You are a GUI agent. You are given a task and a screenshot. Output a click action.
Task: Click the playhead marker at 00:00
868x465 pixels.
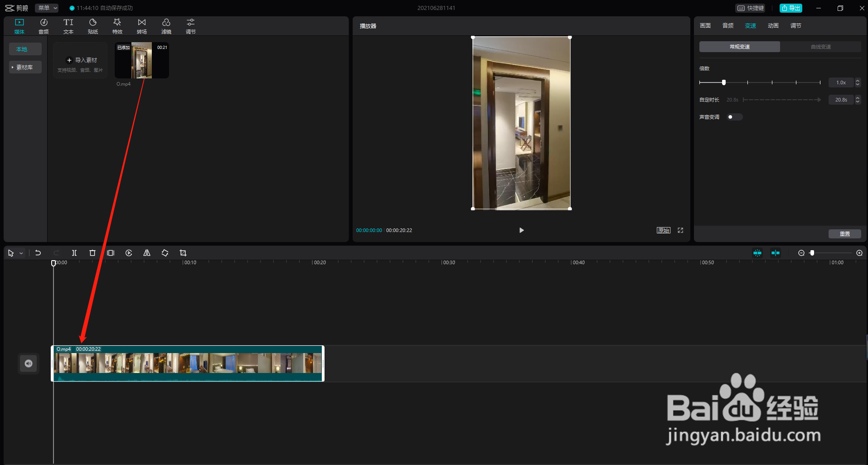(53, 263)
